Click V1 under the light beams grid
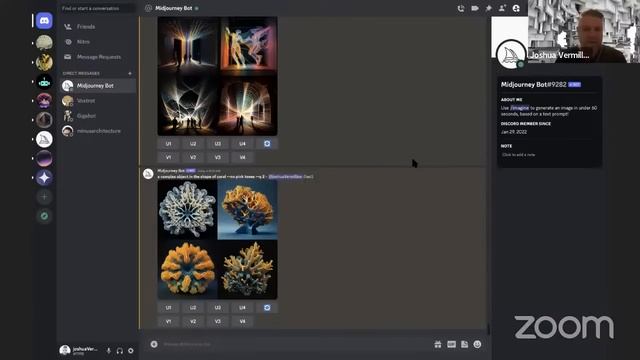Viewport: 640px width, 360px height. (x=169, y=157)
